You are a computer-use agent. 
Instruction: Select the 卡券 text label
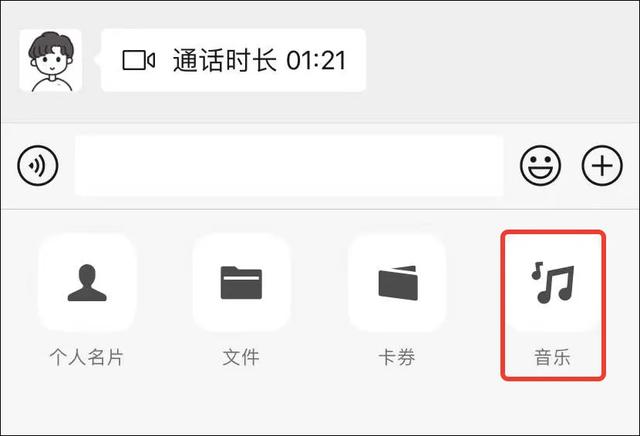[397, 357]
